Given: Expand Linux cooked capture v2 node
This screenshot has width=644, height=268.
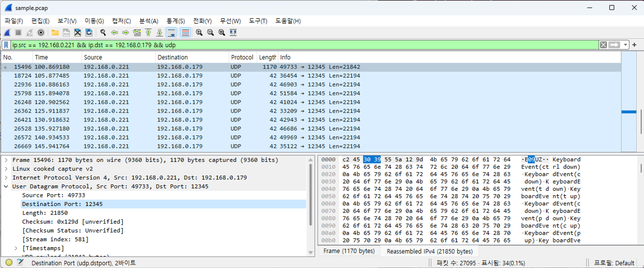Looking at the screenshot, I should pyautogui.click(x=6, y=169).
